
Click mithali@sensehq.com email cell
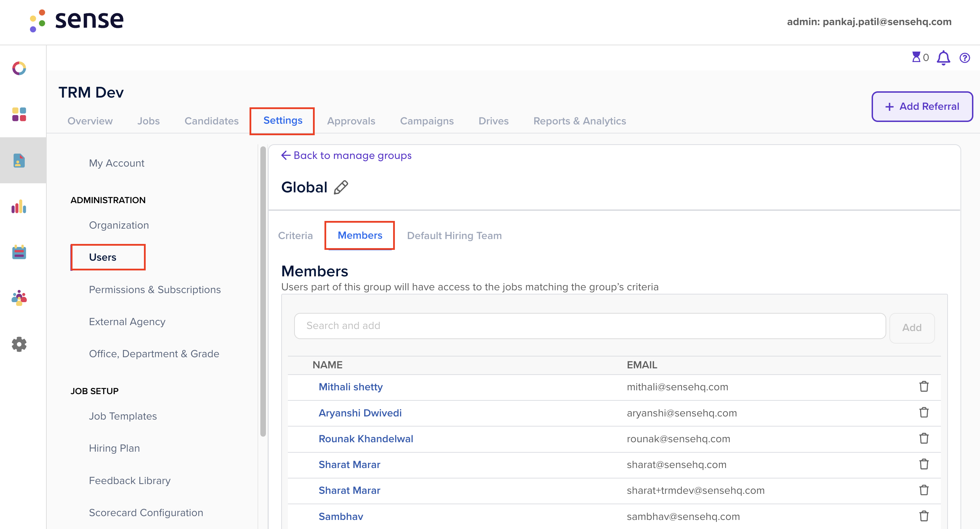677,387
